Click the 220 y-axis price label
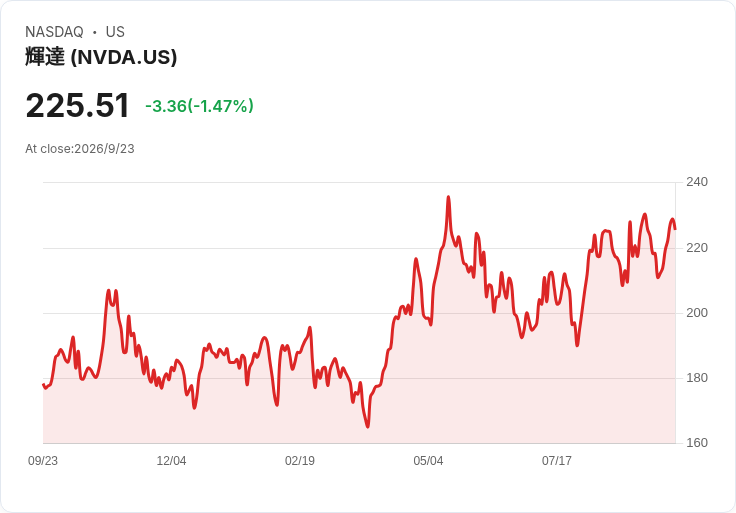Screen dimensions: 736x513 [x=697, y=248]
